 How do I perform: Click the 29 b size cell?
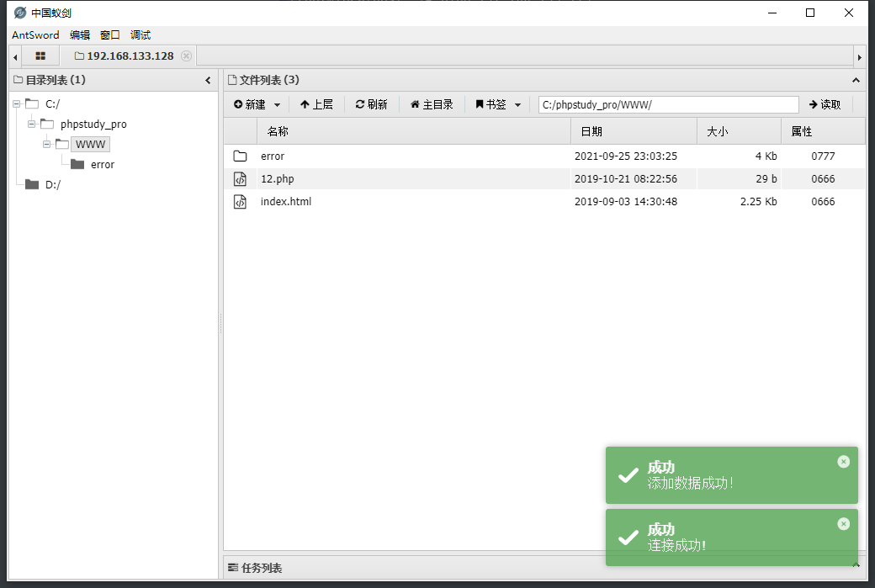(x=766, y=179)
